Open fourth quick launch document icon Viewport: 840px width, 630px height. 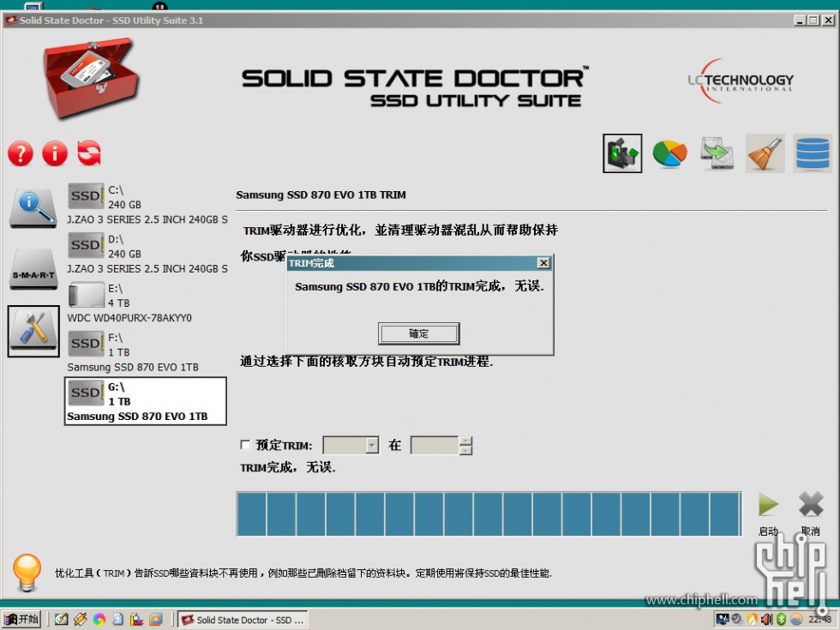(118, 619)
